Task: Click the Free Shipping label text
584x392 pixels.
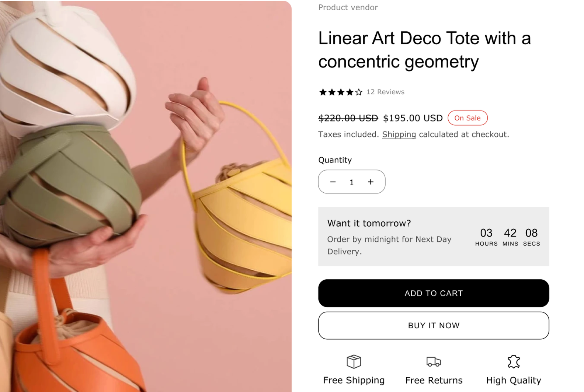Action: (x=354, y=380)
